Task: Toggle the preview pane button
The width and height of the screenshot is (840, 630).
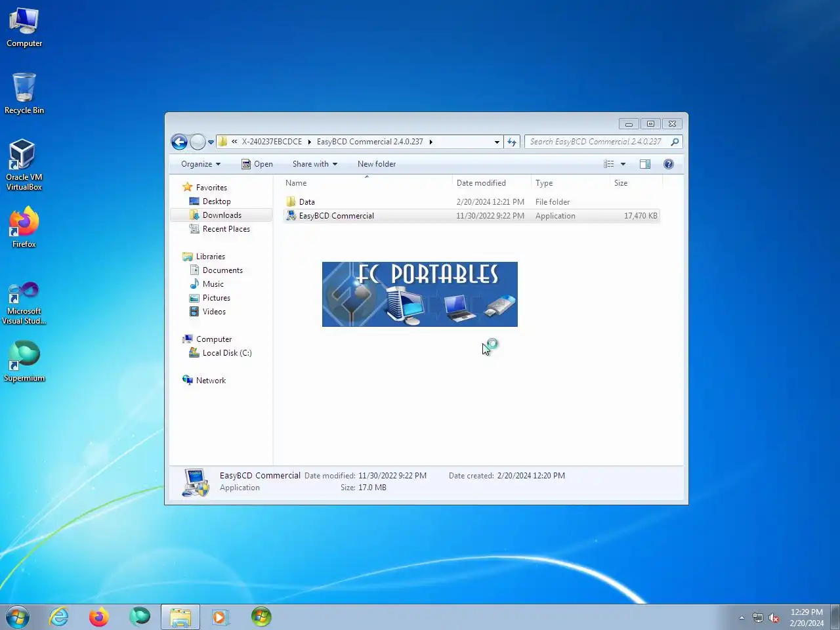Action: click(645, 164)
